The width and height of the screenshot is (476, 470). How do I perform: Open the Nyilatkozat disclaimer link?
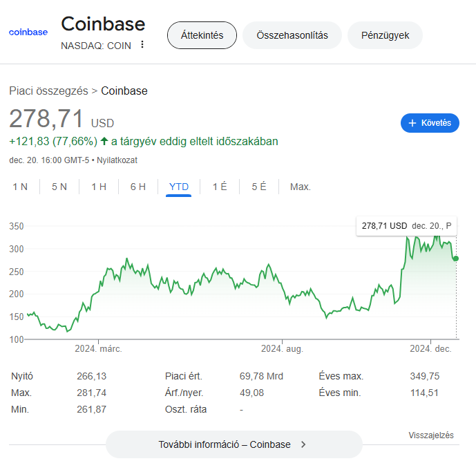pos(117,160)
